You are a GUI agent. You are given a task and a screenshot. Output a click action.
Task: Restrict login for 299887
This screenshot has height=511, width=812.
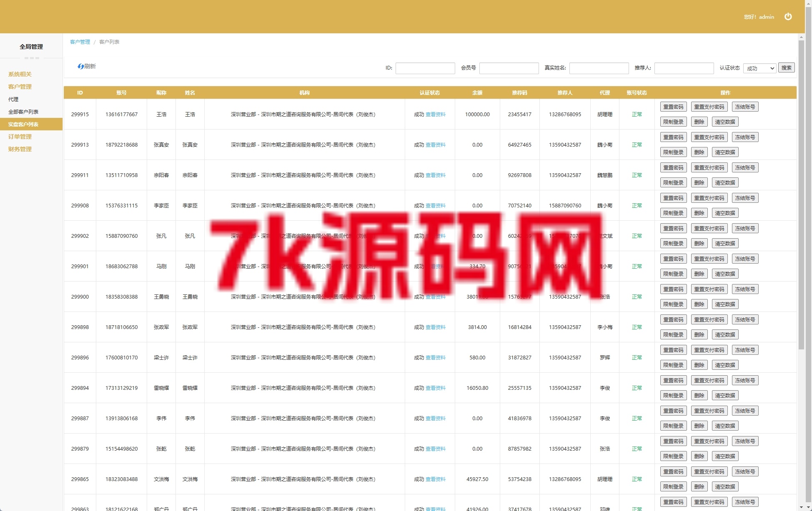(673, 426)
